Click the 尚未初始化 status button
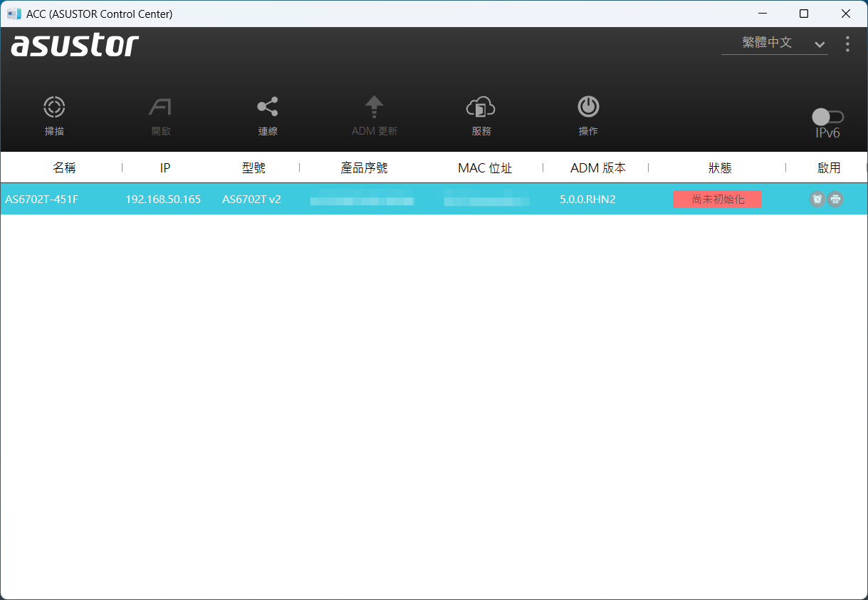This screenshot has height=600, width=868. coord(717,200)
